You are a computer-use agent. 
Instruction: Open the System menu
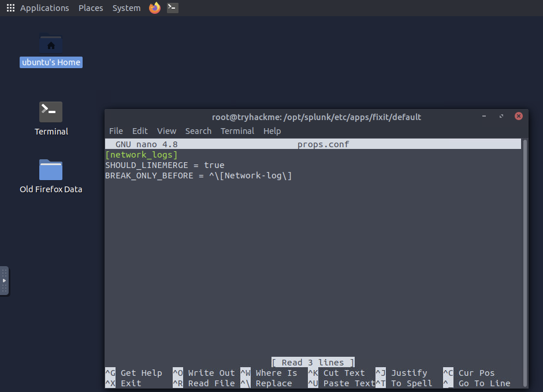coord(126,8)
